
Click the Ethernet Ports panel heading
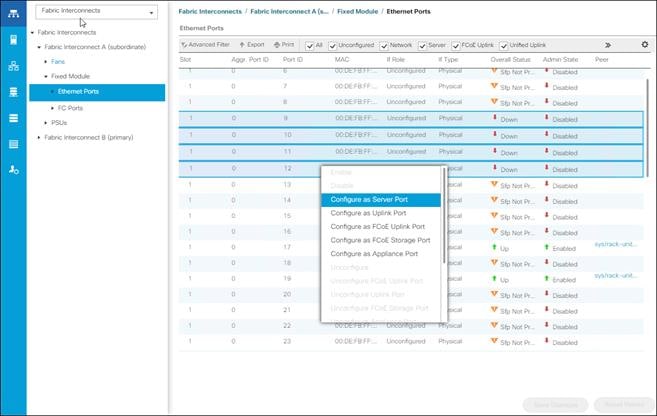click(x=202, y=28)
